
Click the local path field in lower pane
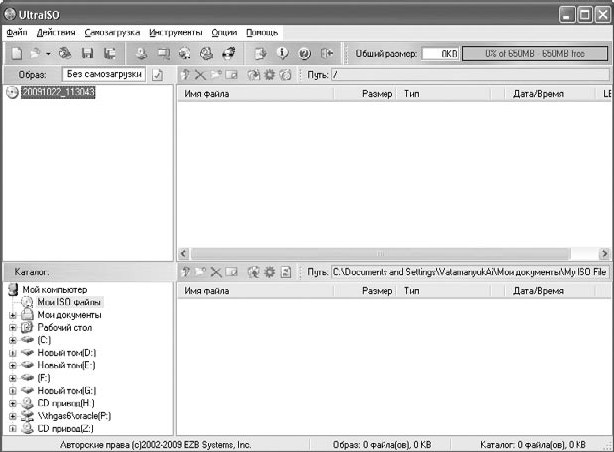[468, 271]
